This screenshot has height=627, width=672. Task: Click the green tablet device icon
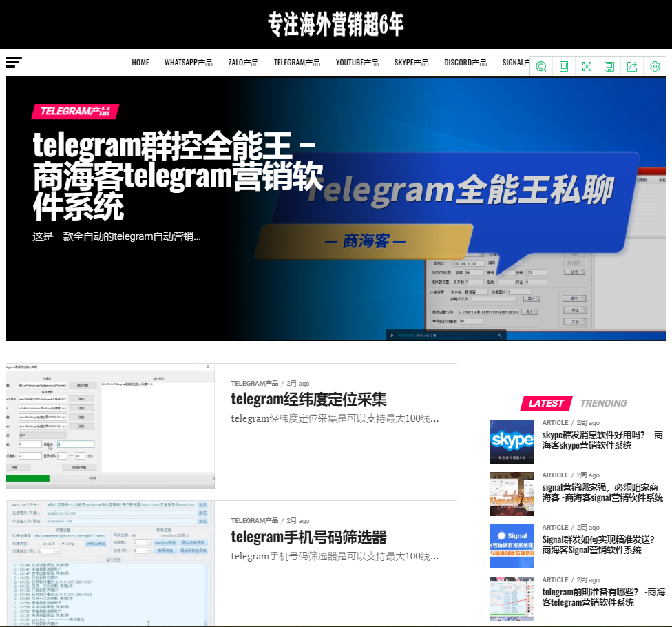coord(564,66)
